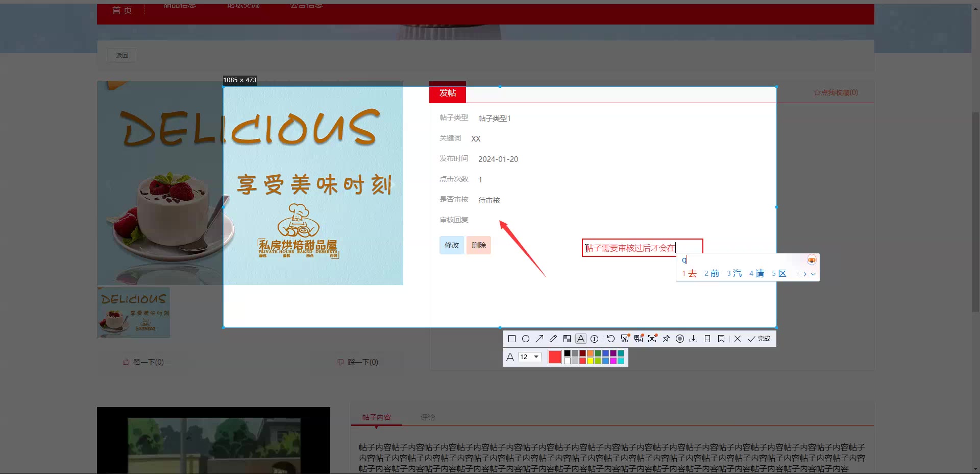Pick the magenta color swatch
This screenshot has width=980, height=474.
tap(613, 361)
